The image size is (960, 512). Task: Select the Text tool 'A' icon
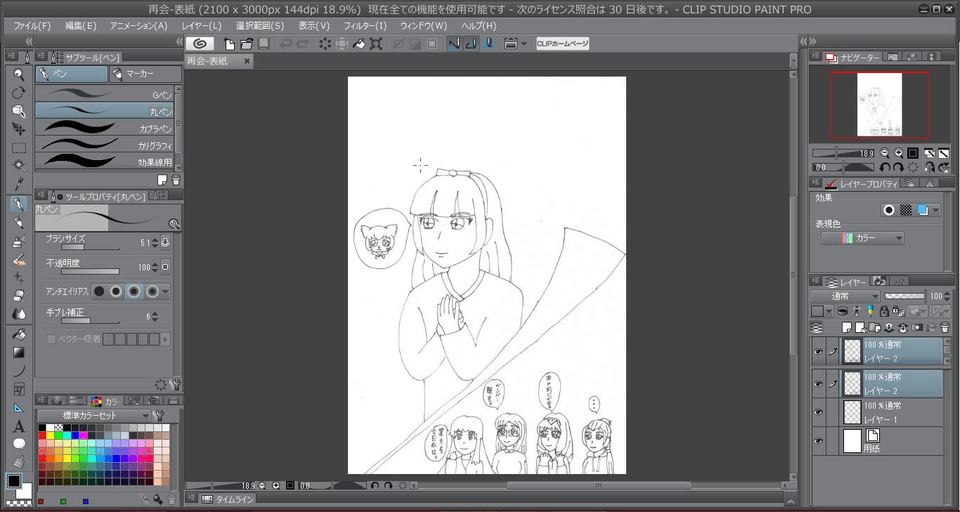pyautogui.click(x=18, y=426)
